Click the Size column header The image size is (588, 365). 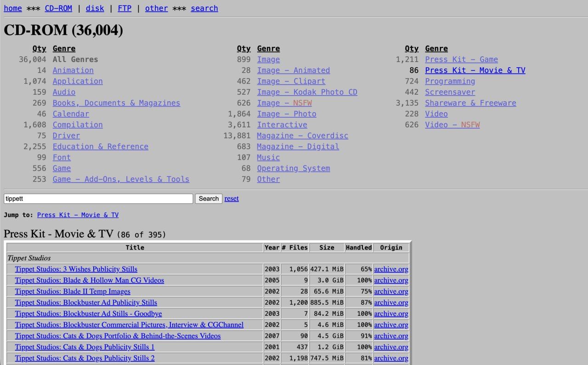tap(327, 247)
